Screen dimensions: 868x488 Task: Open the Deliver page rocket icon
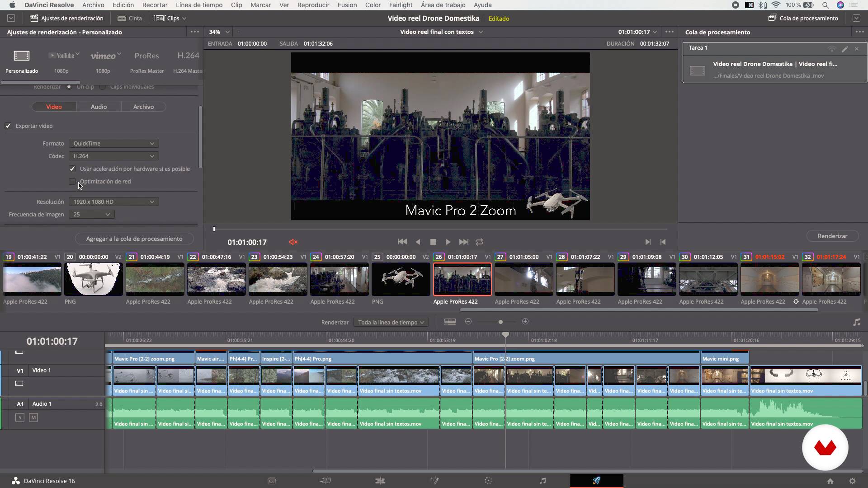tap(596, 481)
